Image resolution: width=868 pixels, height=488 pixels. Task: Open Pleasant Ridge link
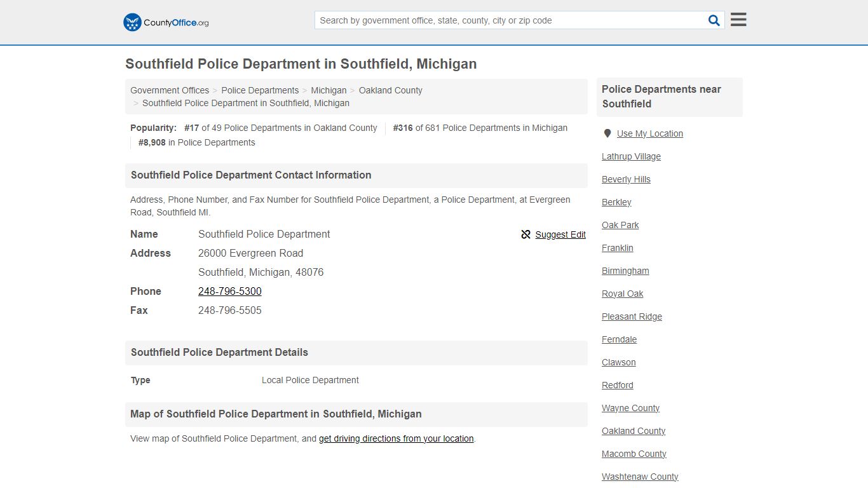[x=632, y=316]
